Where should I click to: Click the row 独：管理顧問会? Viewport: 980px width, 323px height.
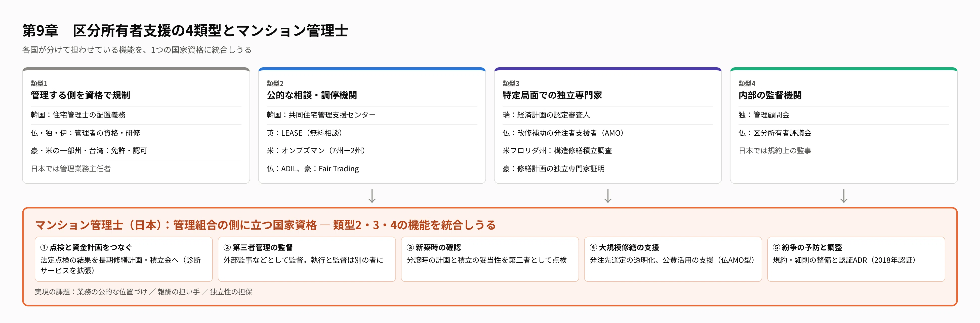[x=843, y=115]
